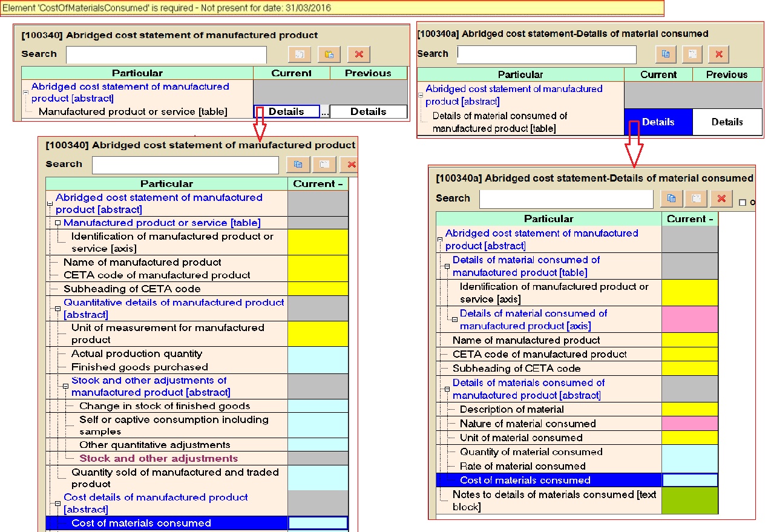Tick checkbox beside red X in expanded 100340a panel

(743, 203)
